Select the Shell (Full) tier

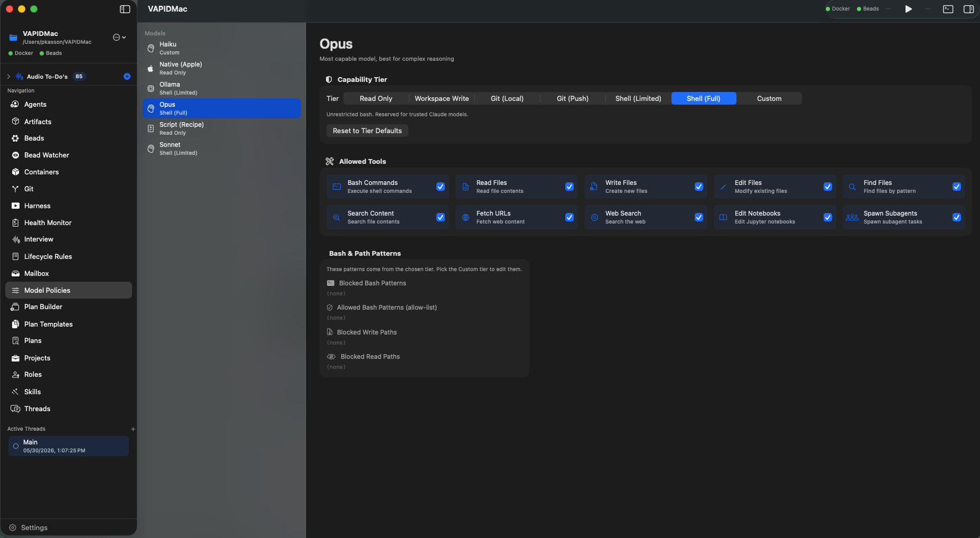[x=704, y=98]
